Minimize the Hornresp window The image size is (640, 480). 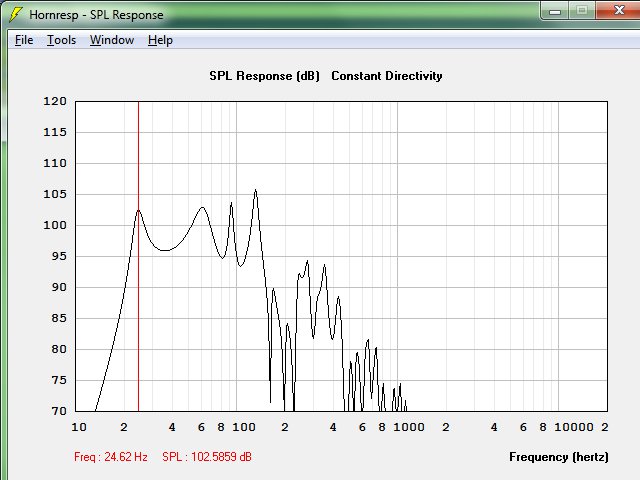[554, 11]
